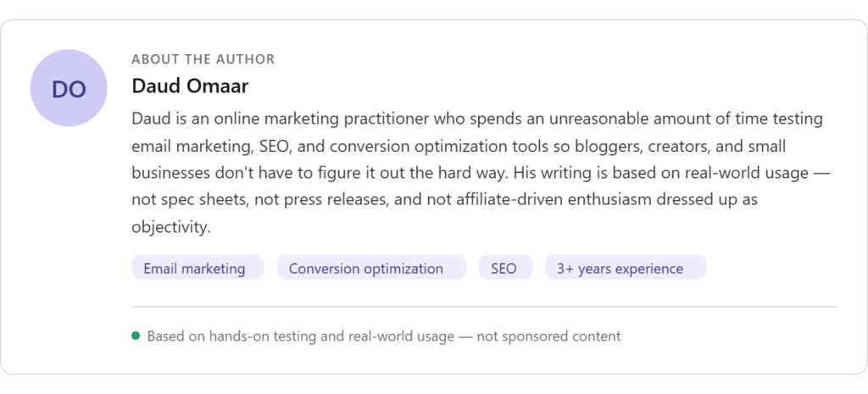Click the green status dot indicator
This screenshot has width=868, height=394.
point(136,336)
